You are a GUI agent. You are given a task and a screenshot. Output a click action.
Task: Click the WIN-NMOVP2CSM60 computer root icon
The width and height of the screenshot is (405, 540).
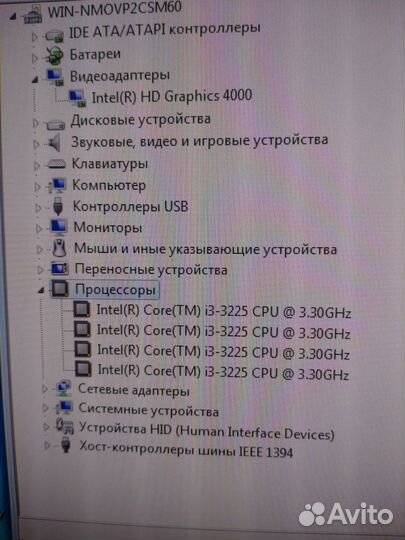click(x=33, y=15)
